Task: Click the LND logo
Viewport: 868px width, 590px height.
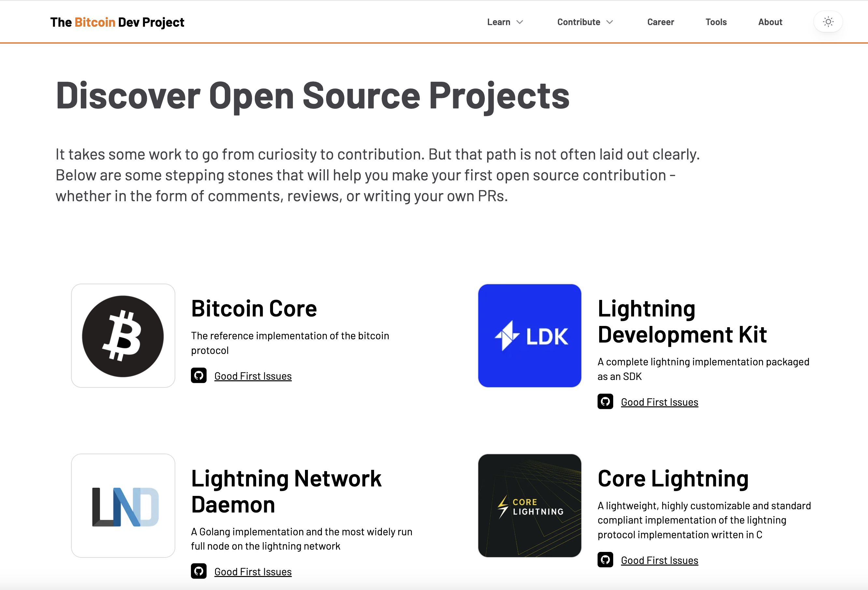Action: (x=123, y=506)
